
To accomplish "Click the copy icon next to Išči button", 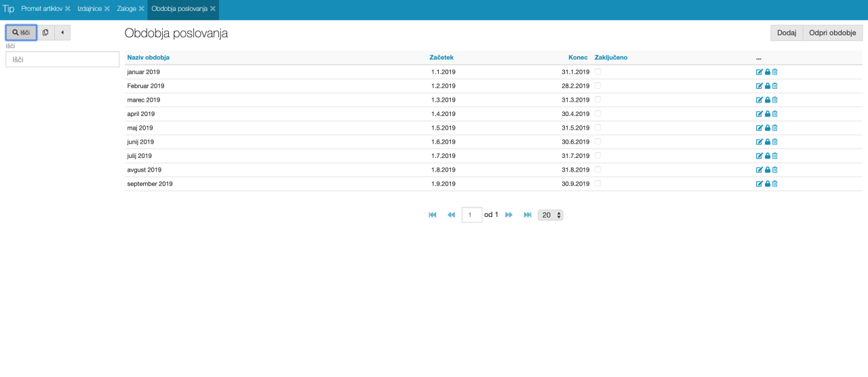I will (45, 33).
